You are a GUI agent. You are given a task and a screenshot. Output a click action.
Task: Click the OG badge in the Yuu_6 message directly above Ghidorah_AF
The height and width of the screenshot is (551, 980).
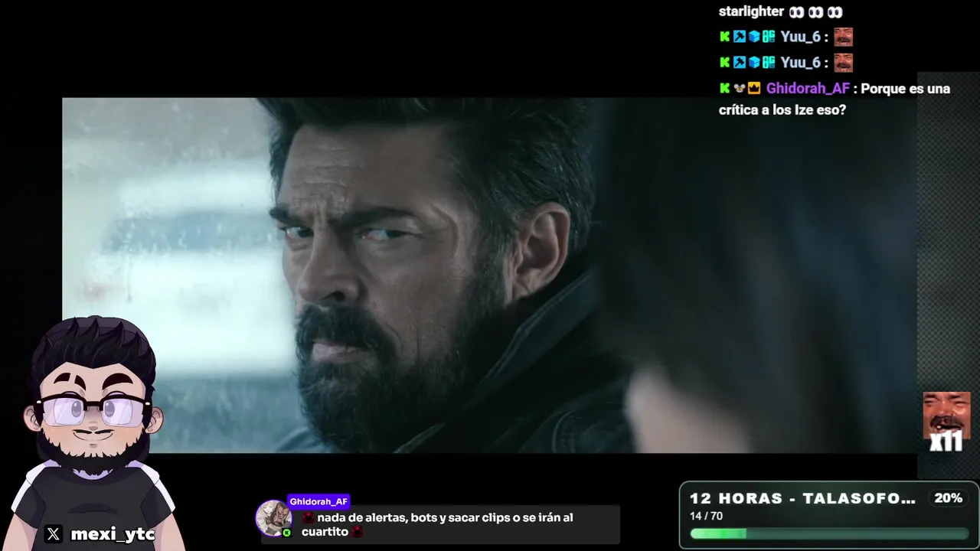pos(769,63)
